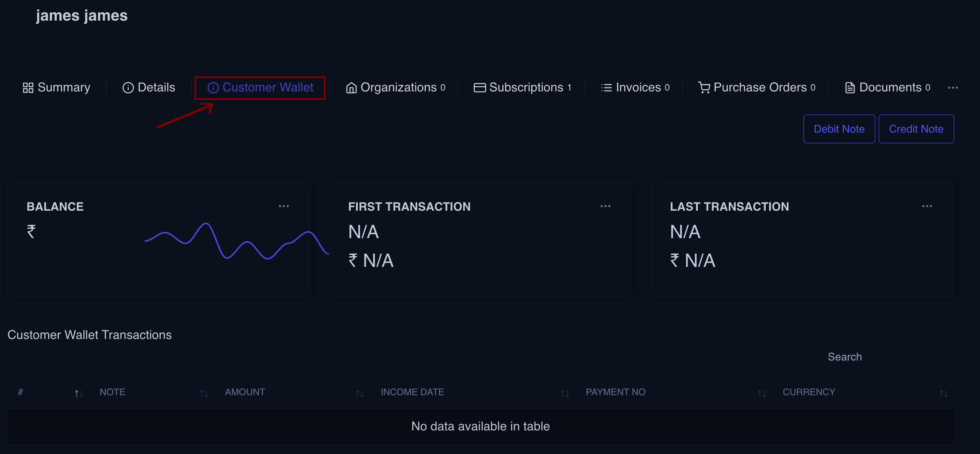The width and height of the screenshot is (980, 454).
Task: Open the Last Transaction card options menu
Action: [927, 206]
